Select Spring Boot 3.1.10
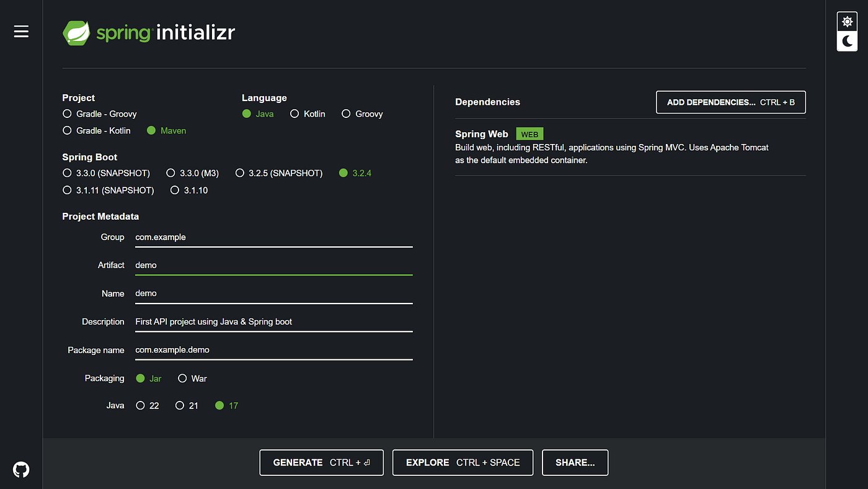 click(x=189, y=191)
